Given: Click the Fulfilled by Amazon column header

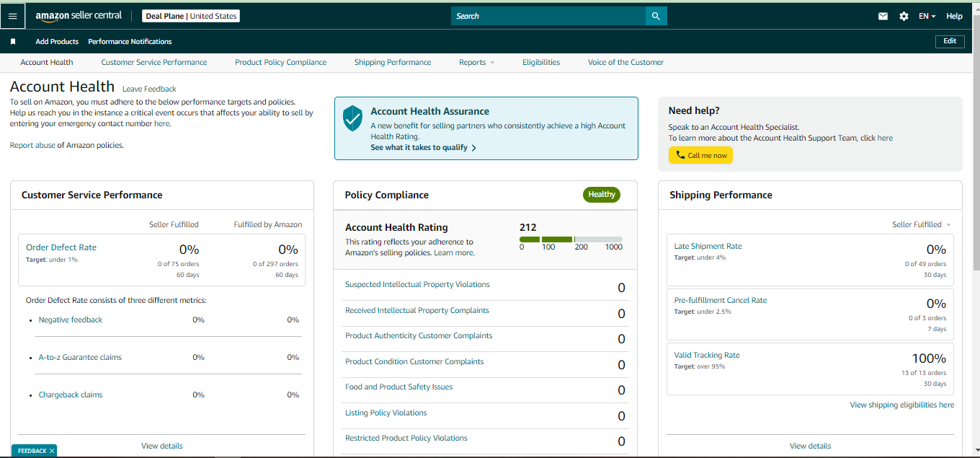Looking at the screenshot, I should click(x=268, y=225).
